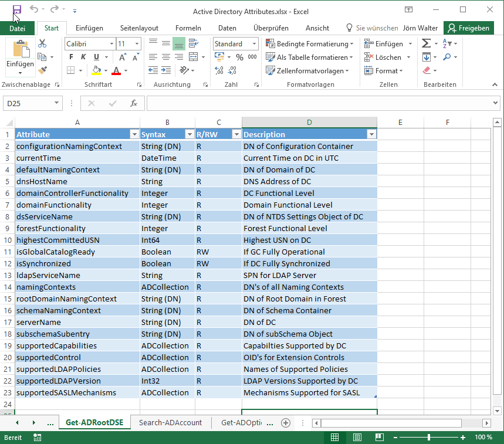
Task: Toggle italic formatting (K)
Action: pyautogui.click(x=84, y=57)
